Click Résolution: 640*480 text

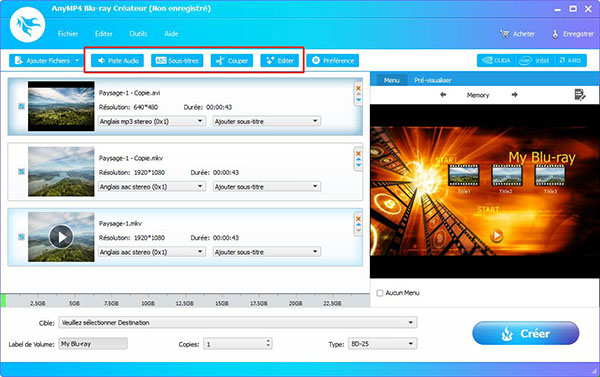pyautogui.click(x=128, y=107)
